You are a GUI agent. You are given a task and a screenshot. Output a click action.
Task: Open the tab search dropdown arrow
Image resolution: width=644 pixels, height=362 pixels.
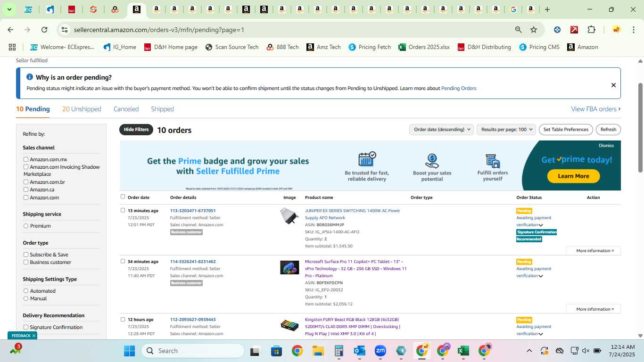point(9,9)
